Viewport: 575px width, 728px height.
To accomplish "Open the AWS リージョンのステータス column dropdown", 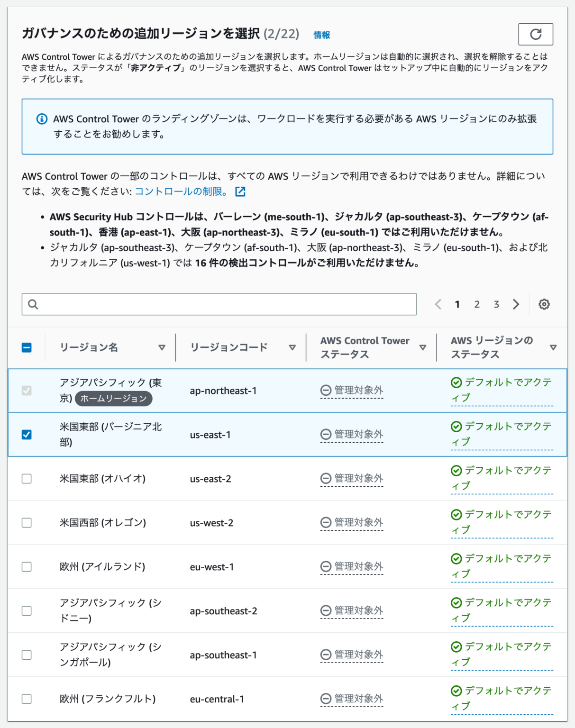I will [x=554, y=347].
